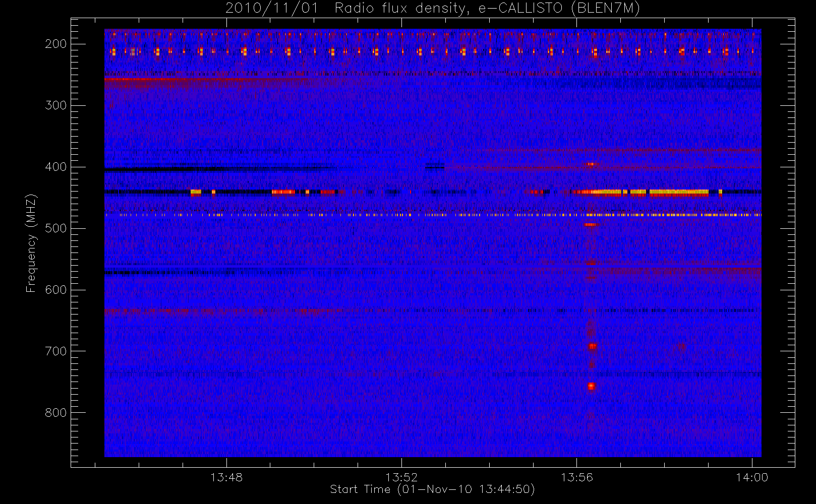Click the 600 MHz frequency tick label

click(x=56, y=290)
